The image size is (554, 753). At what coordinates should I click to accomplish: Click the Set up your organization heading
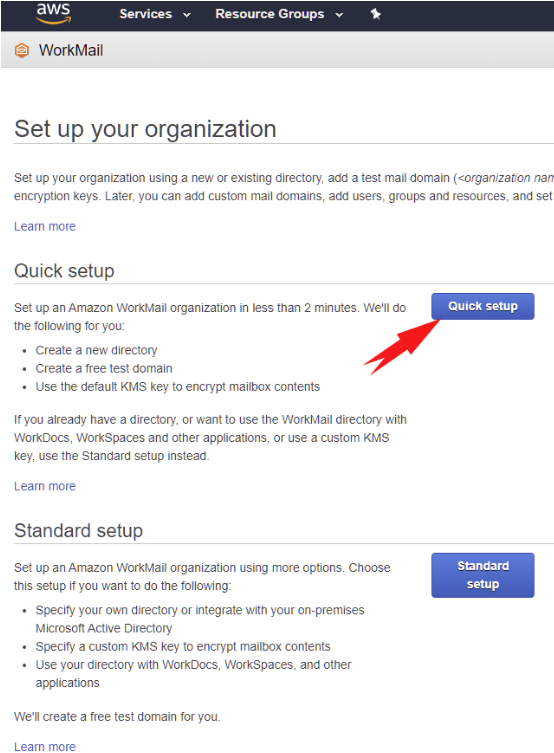coord(145,129)
